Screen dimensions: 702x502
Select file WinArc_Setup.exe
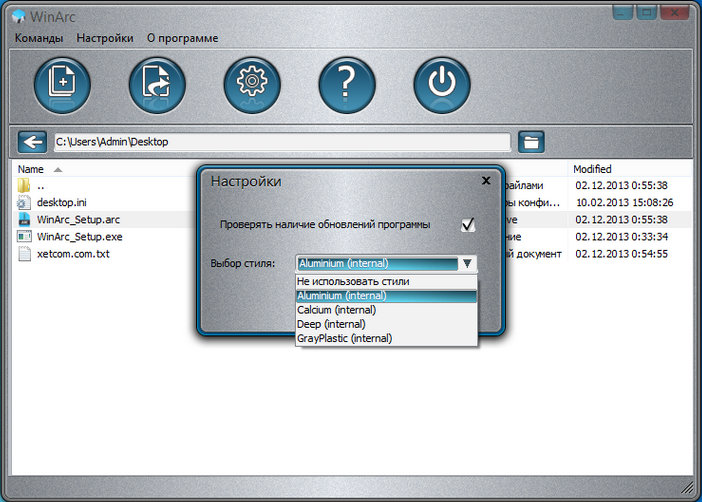pyautogui.click(x=80, y=236)
